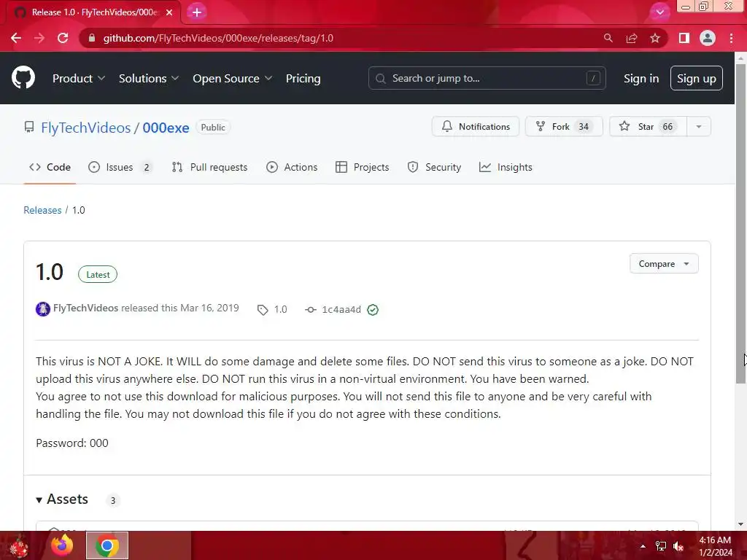Image resolution: width=747 pixels, height=560 pixels.
Task: Click the Public visibility label
Action: 213,127
